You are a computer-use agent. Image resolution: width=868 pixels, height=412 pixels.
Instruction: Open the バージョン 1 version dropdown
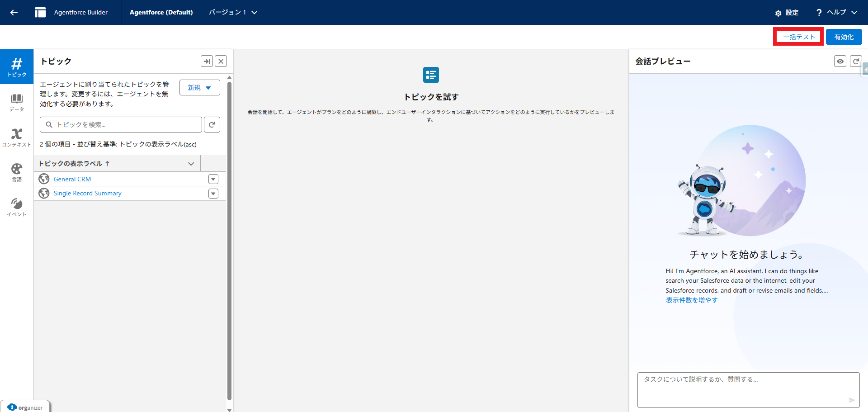point(233,12)
